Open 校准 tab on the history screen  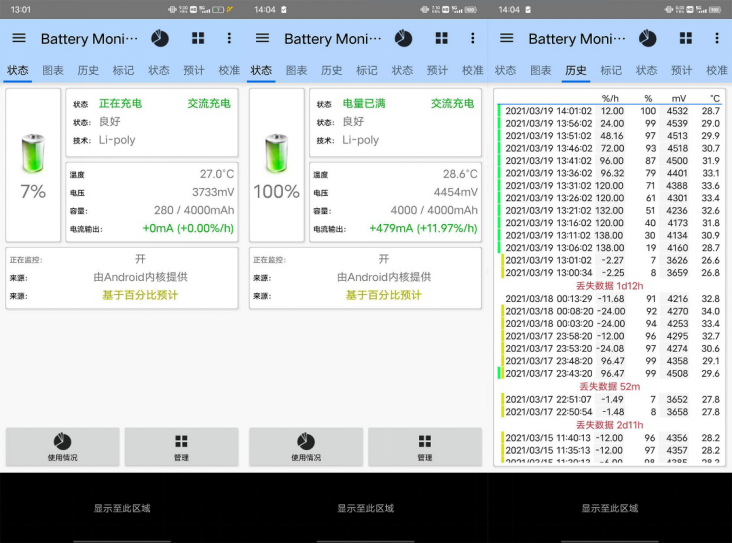tap(717, 71)
